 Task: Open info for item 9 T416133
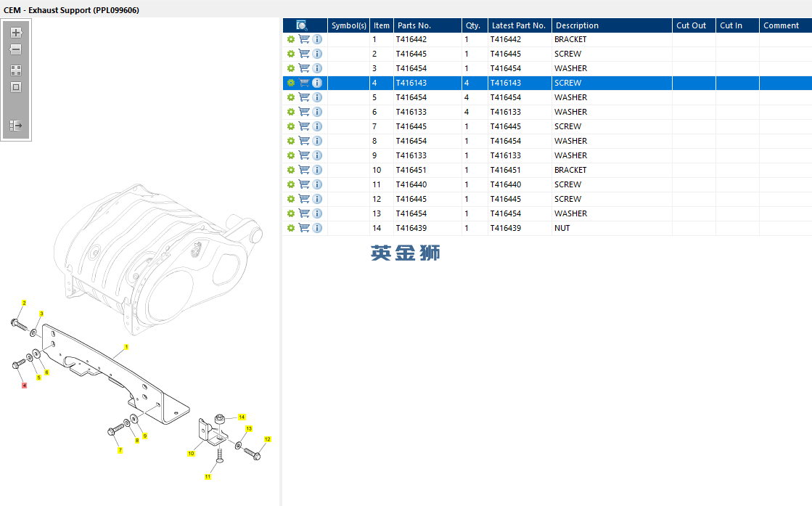click(x=317, y=155)
